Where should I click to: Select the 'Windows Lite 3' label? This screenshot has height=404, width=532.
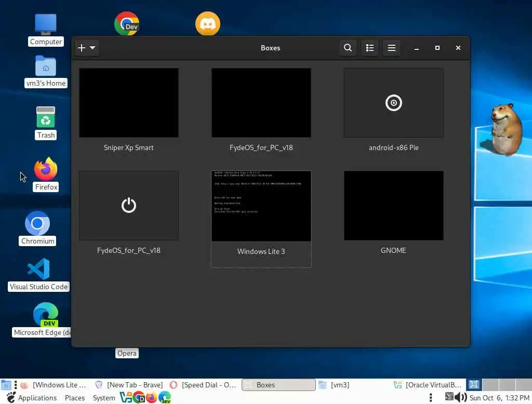coord(261,251)
